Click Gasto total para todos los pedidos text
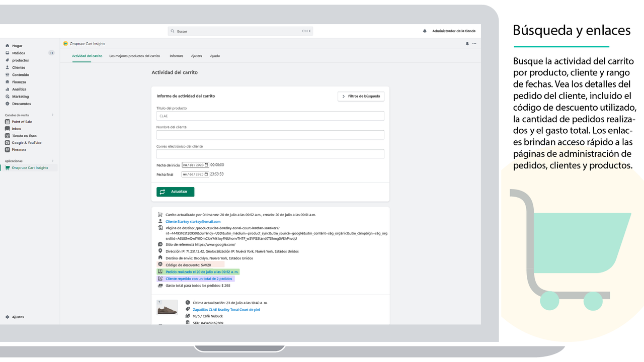The image size is (644, 362). click(198, 286)
